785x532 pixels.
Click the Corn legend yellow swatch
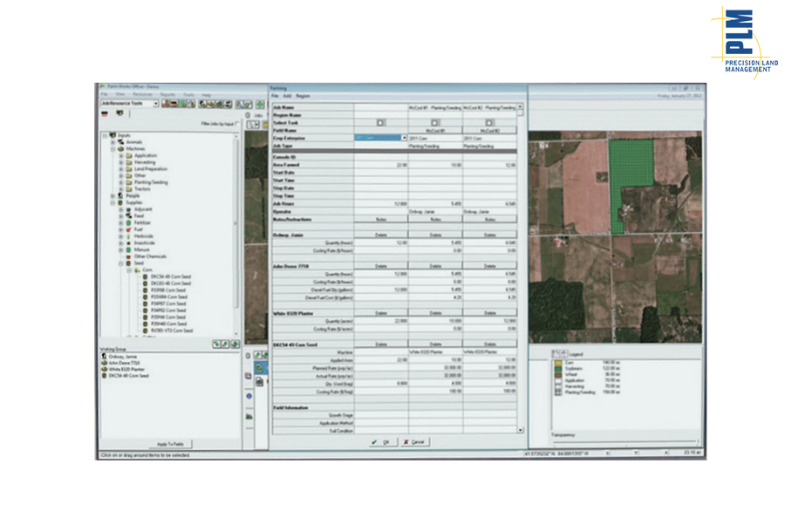click(x=558, y=363)
